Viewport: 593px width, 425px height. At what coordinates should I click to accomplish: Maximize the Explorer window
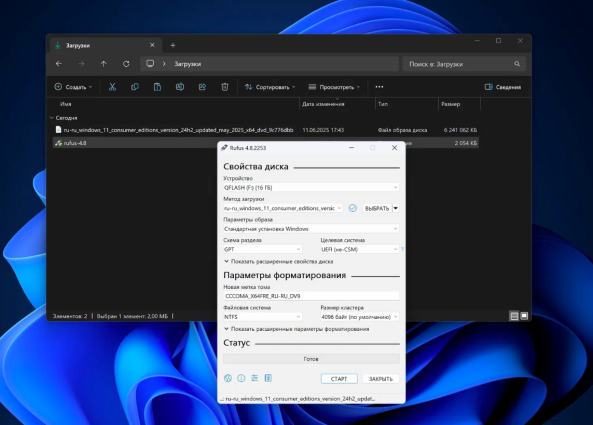coord(498,41)
